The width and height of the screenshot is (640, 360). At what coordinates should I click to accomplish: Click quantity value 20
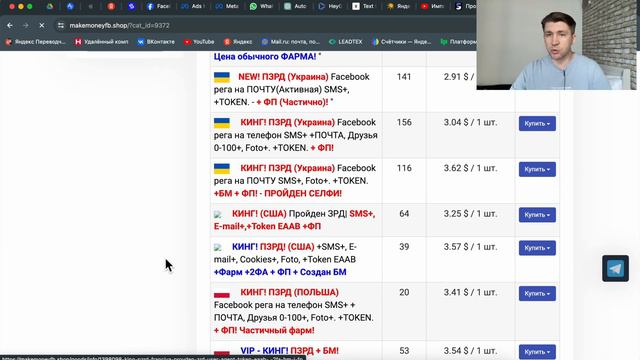click(x=404, y=293)
